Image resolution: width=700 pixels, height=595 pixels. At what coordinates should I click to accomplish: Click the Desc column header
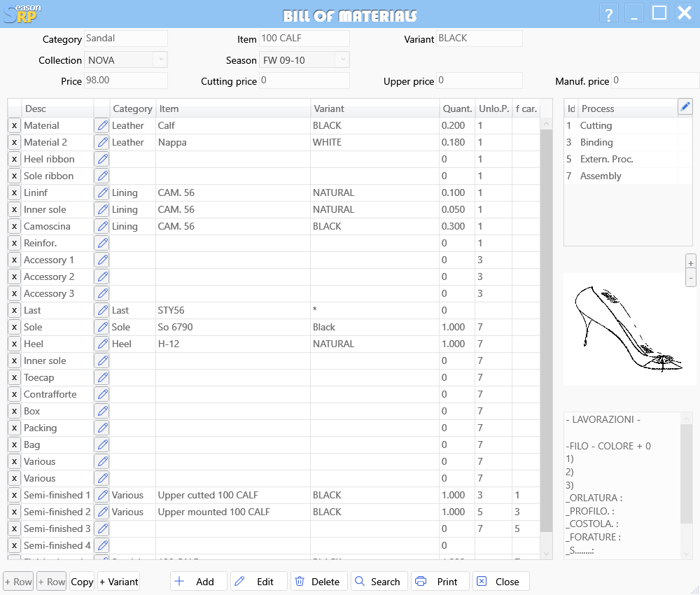[57, 108]
